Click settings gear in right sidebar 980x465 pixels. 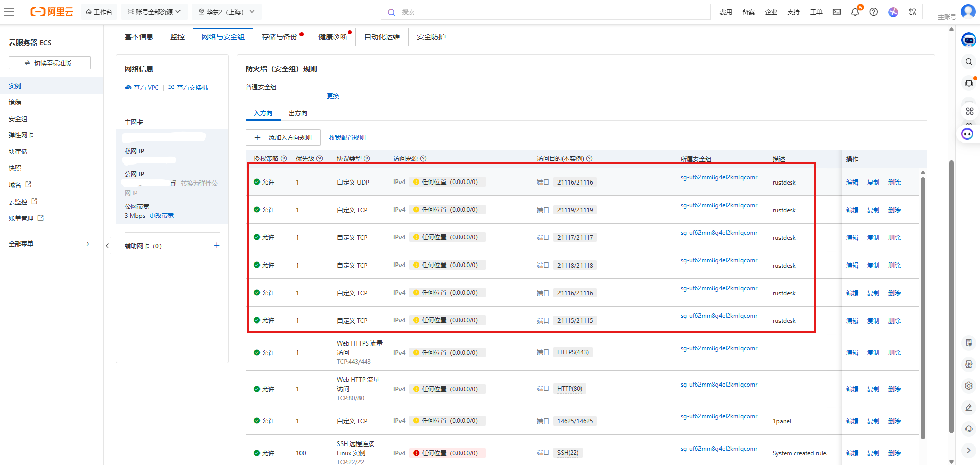pos(969,386)
